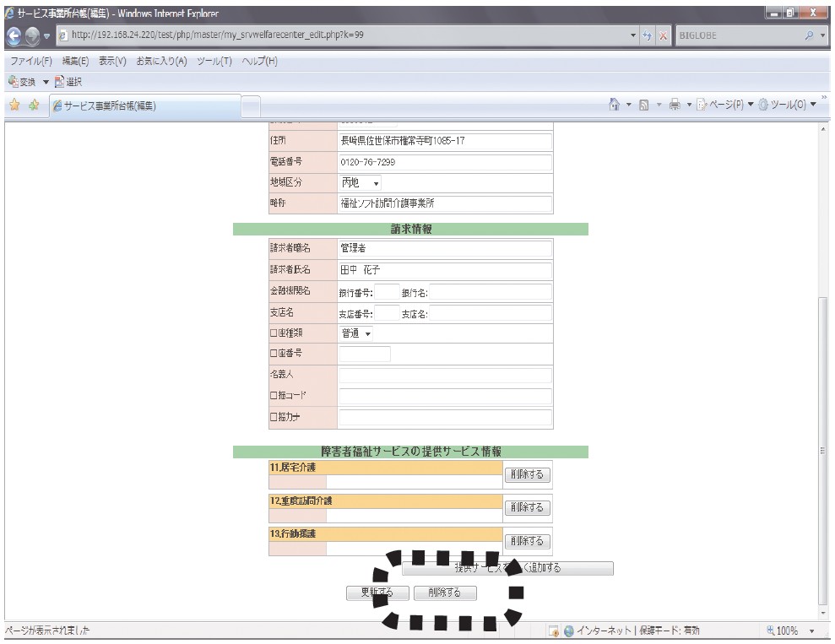Viewport: 835px width, 644px height.
Task: Expand the toolbar overflow chevron
Action: click(824, 97)
